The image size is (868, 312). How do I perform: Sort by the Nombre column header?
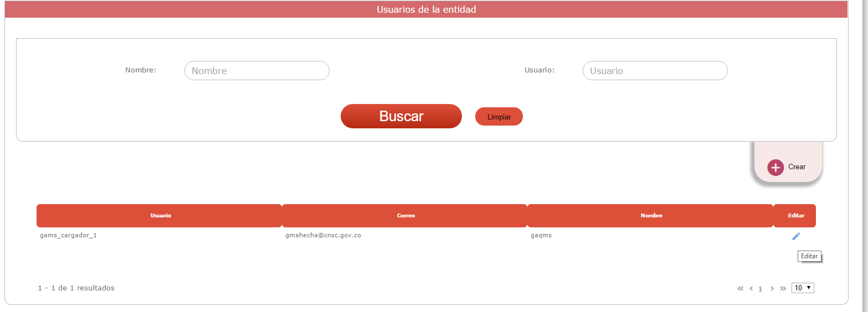point(651,216)
